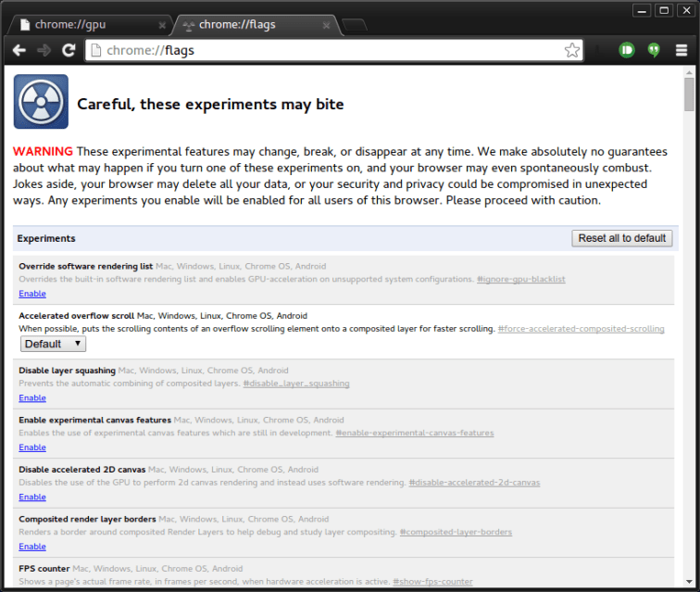Click the vertical scrollbar thumb
The height and width of the screenshot is (592, 700).
[689, 94]
